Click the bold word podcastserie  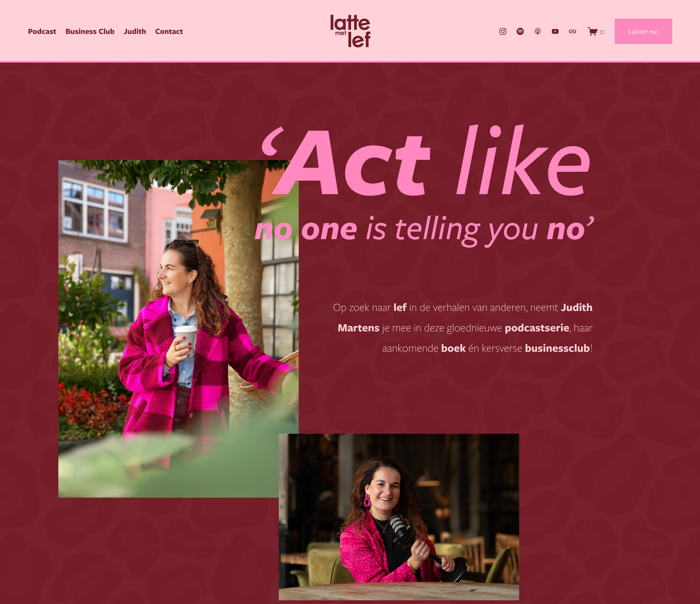[537, 328]
